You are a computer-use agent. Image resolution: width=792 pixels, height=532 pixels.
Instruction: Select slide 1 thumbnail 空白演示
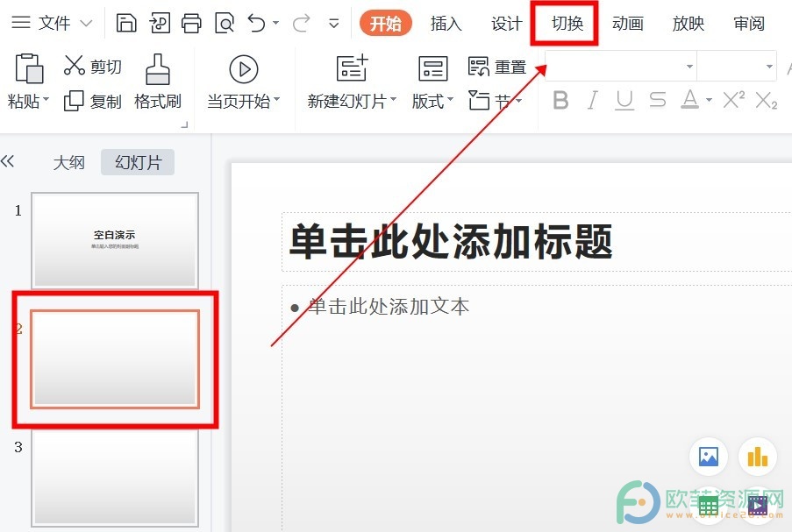coord(115,240)
